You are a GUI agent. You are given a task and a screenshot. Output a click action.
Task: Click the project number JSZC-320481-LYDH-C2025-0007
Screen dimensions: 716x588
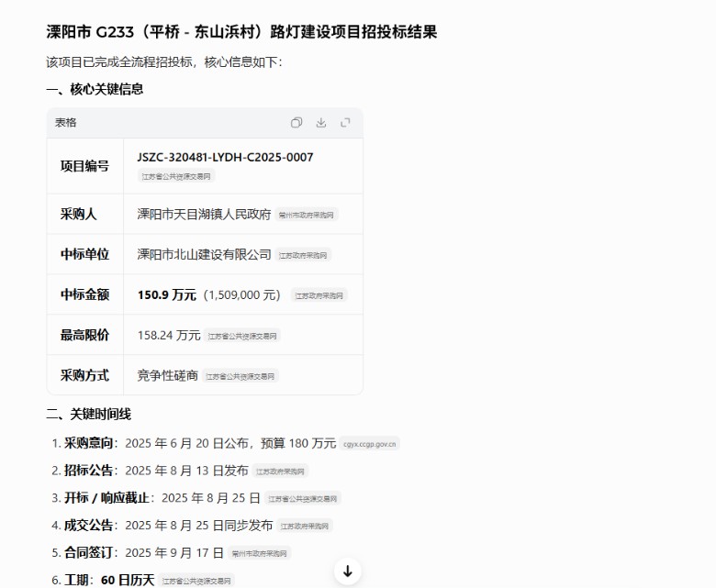tap(225, 157)
